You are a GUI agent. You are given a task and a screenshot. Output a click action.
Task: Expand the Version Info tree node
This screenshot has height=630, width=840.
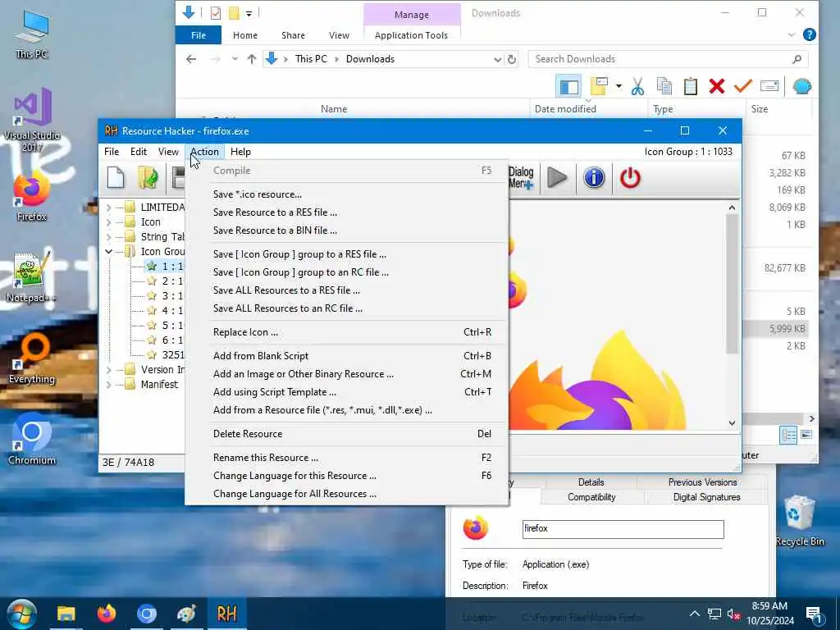click(109, 370)
